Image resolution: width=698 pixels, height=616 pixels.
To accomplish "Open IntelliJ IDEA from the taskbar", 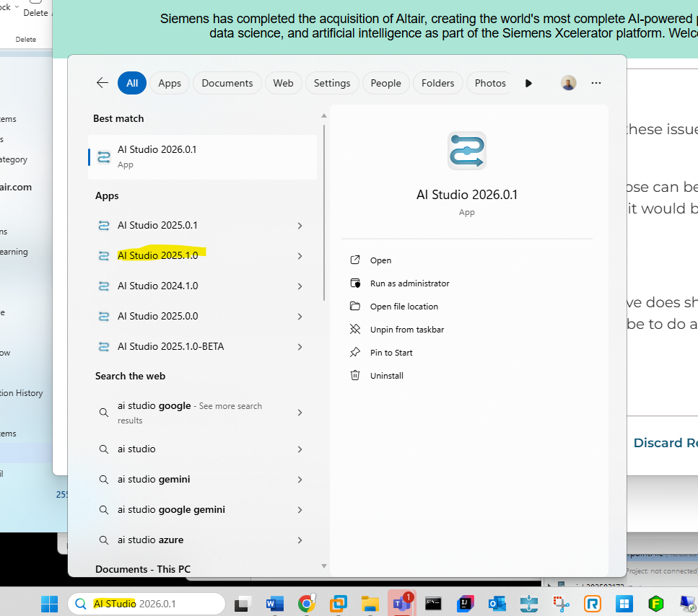I will coord(465,604).
